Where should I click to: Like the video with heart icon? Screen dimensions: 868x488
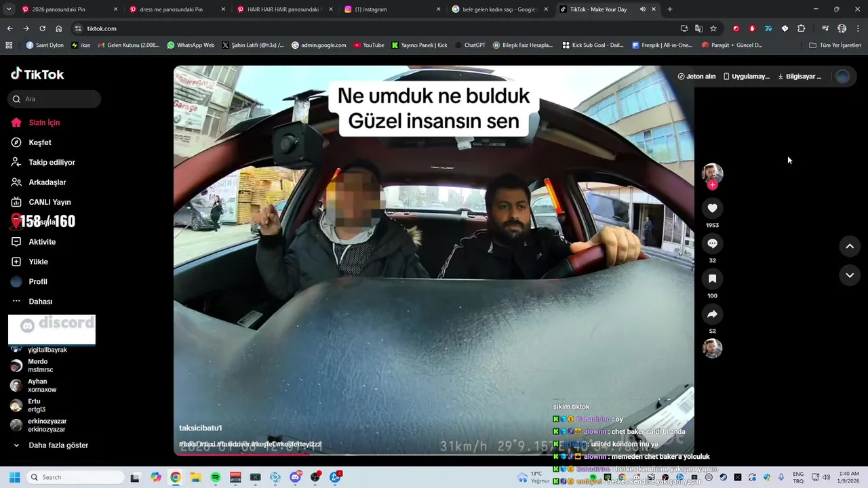(712, 208)
